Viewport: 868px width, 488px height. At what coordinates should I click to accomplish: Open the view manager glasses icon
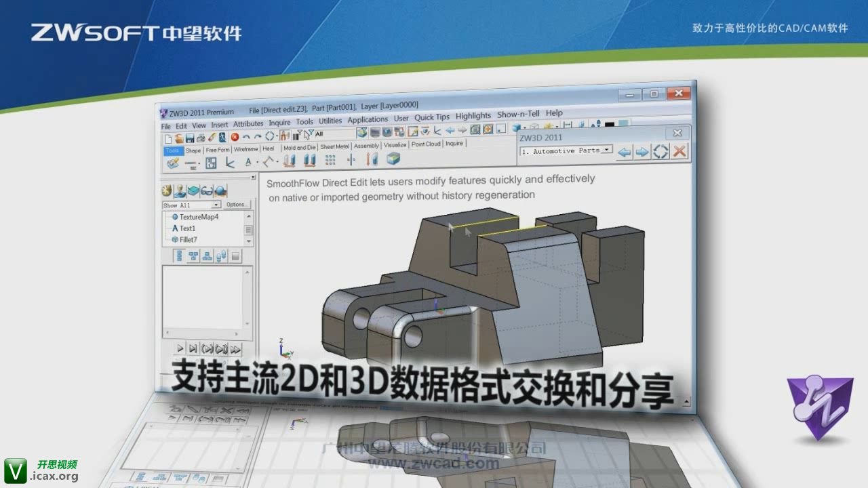[207, 192]
